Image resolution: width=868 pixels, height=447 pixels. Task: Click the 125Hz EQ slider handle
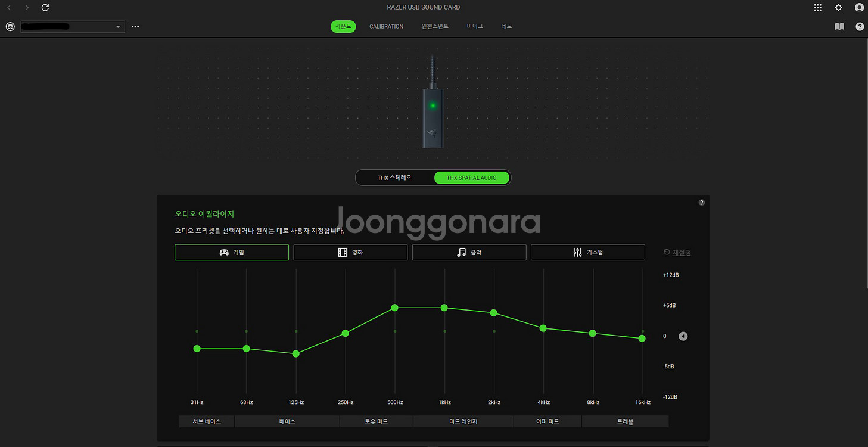295,353
